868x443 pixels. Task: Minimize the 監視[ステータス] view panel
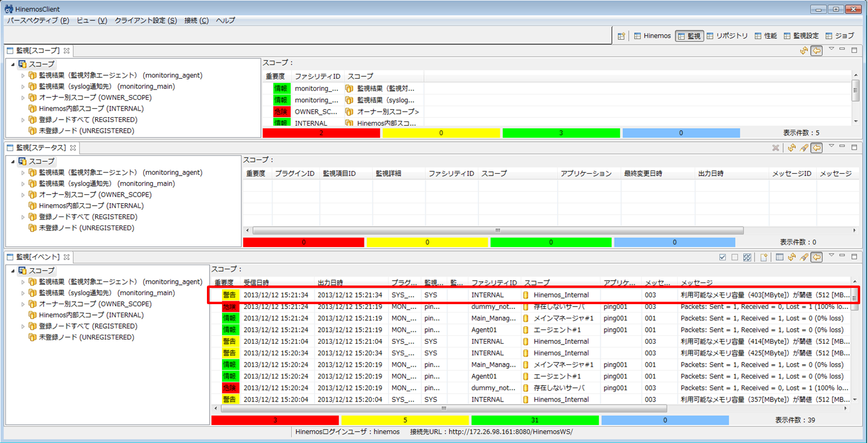point(843,147)
